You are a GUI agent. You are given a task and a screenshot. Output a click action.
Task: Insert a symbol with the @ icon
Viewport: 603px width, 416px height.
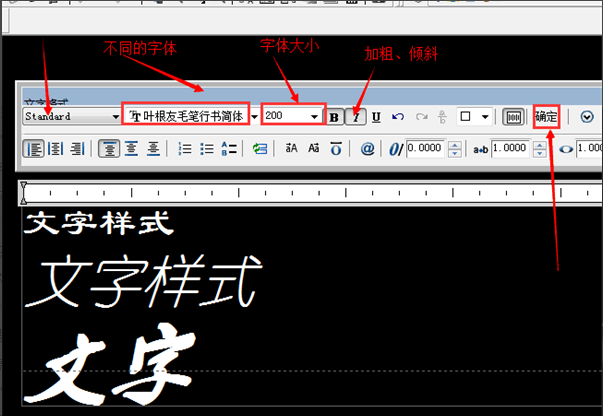pos(367,149)
